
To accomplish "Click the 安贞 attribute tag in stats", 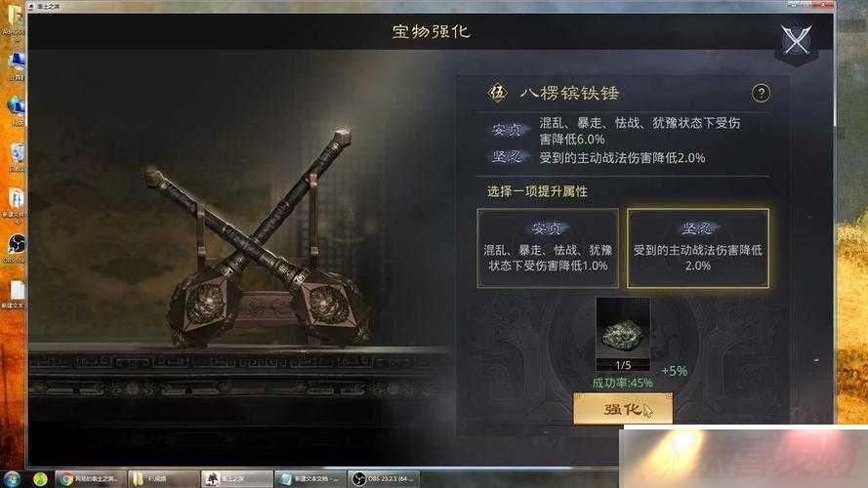I will (508, 130).
